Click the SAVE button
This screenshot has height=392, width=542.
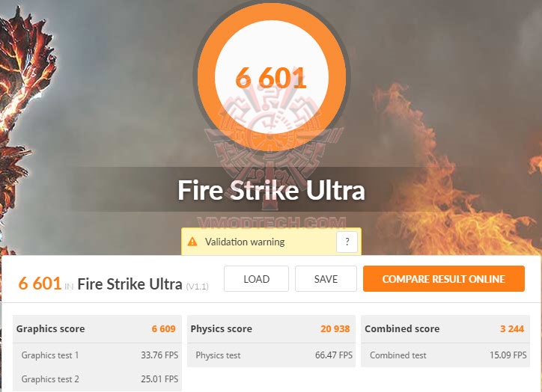[326, 279]
